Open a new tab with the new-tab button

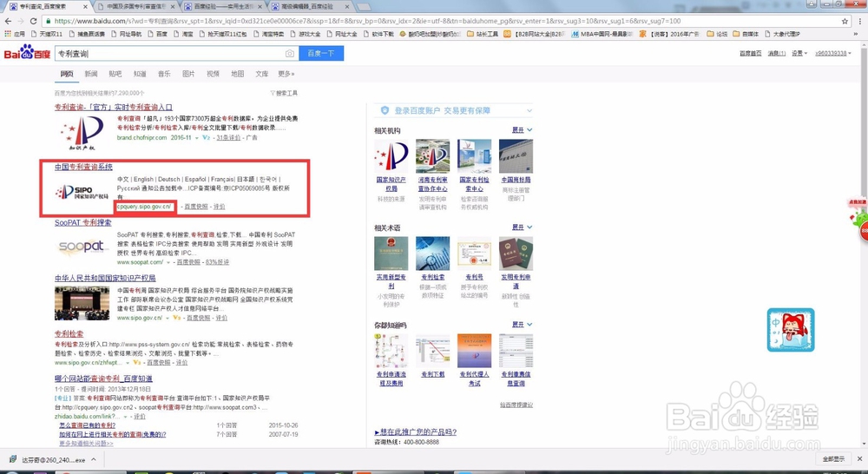point(364,7)
